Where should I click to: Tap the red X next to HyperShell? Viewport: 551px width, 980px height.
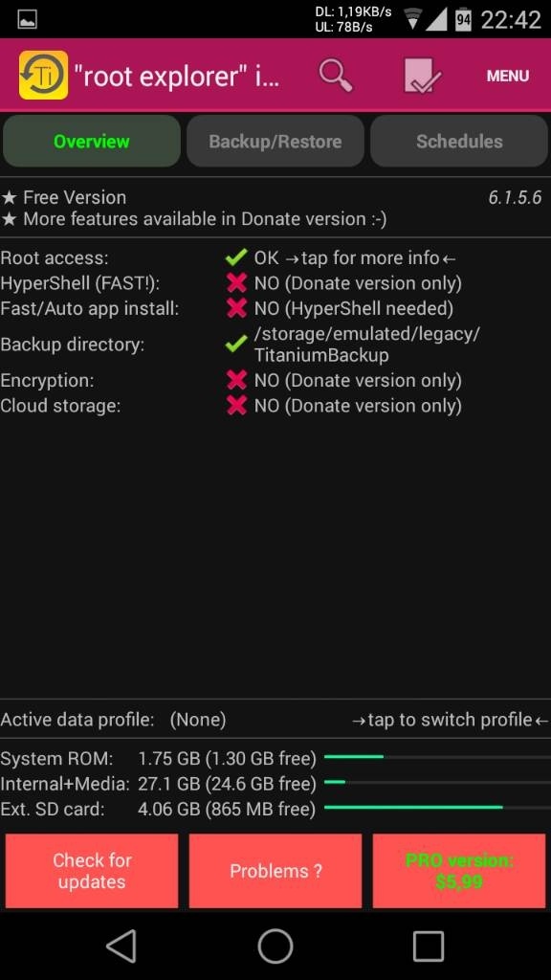click(x=237, y=283)
